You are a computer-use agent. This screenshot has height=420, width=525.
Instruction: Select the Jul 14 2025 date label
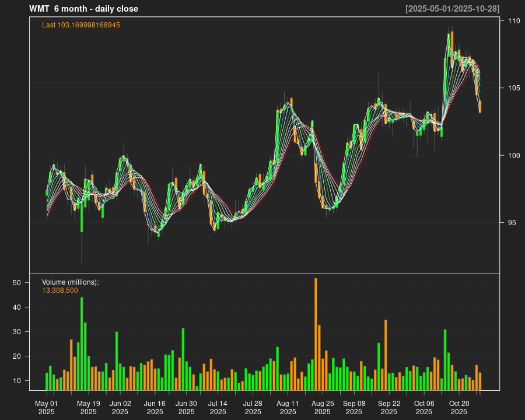coord(218,407)
